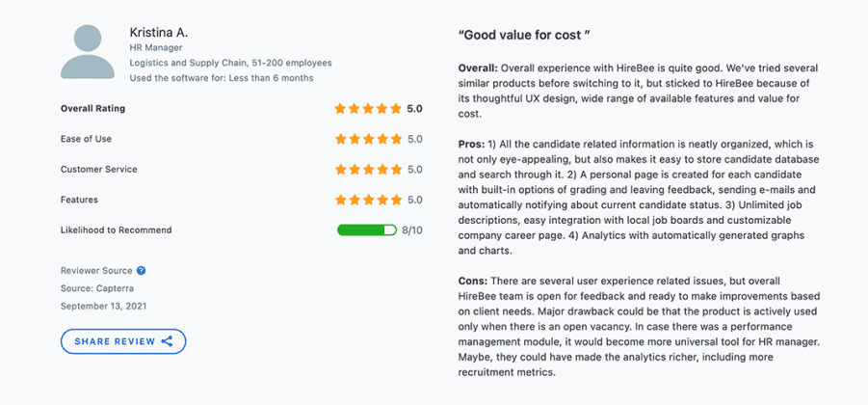
Task: Click the Likelihood to Recommend green bar
Action: click(x=366, y=229)
